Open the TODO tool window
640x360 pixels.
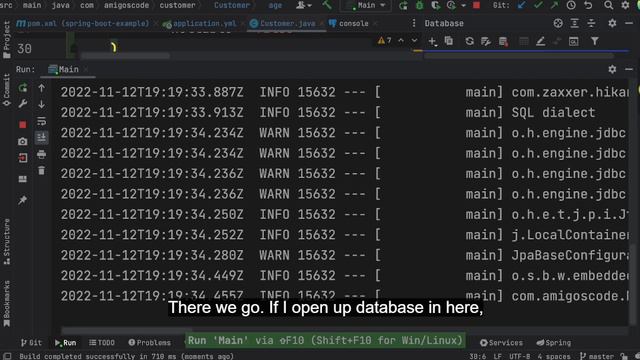[102, 343]
